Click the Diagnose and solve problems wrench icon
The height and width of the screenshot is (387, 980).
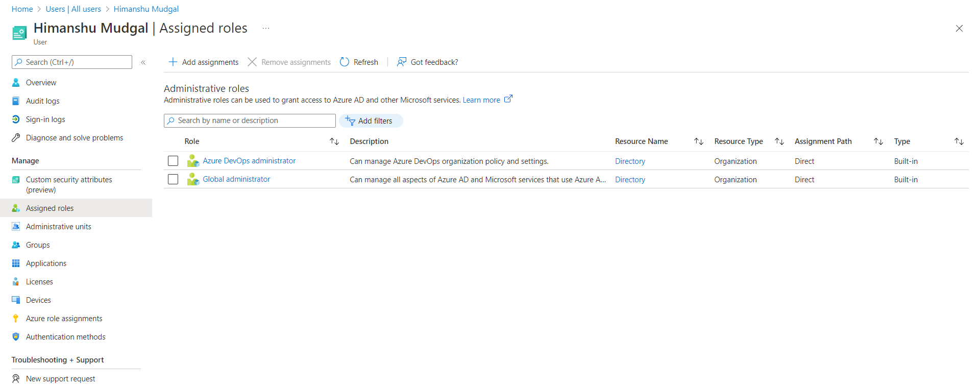16,138
